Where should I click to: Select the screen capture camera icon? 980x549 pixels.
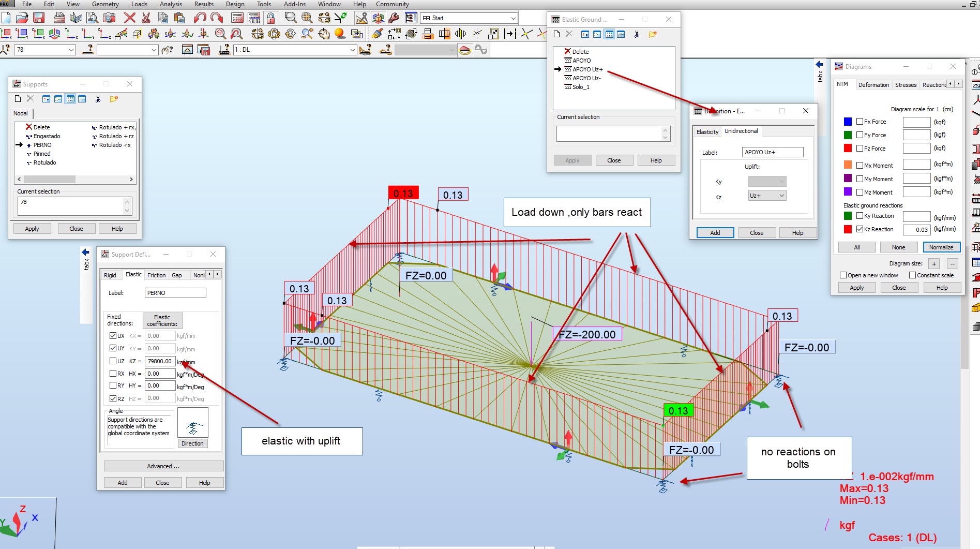coord(108,17)
